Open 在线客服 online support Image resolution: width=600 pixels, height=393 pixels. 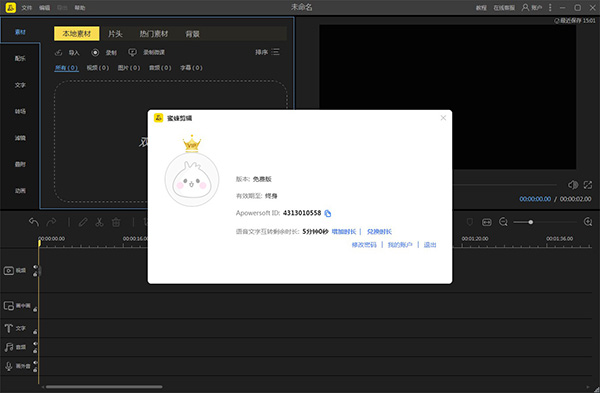[x=504, y=8]
